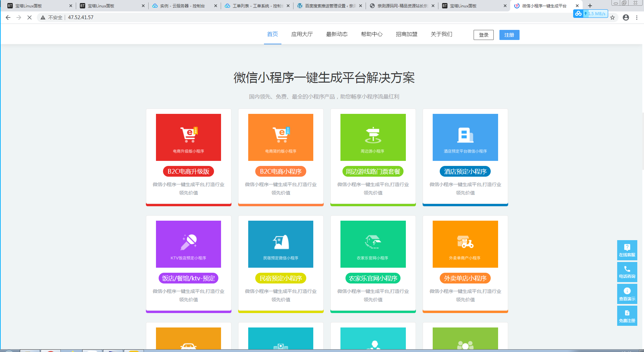644x352 pixels.
Task: Open the Chrome three-dot menu
Action: pos(637,17)
